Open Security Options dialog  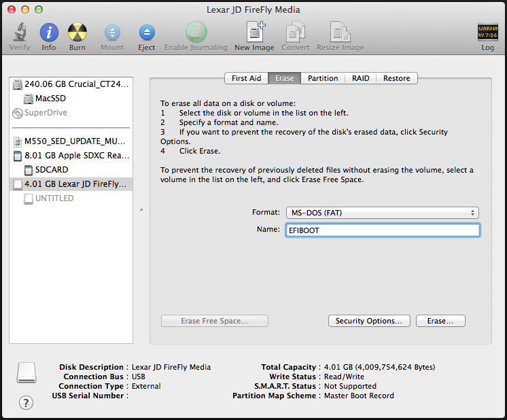point(369,321)
